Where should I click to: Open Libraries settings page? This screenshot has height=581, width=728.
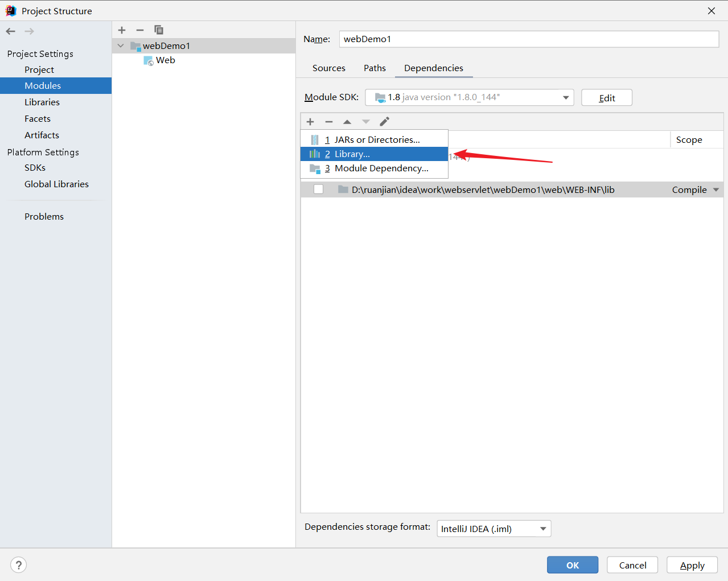pyautogui.click(x=42, y=102)
